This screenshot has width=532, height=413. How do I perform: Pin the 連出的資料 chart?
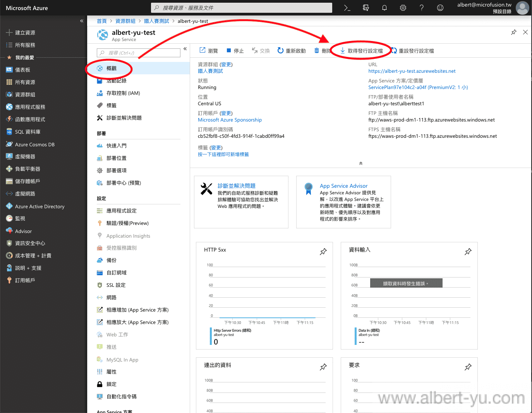(323, 367)
